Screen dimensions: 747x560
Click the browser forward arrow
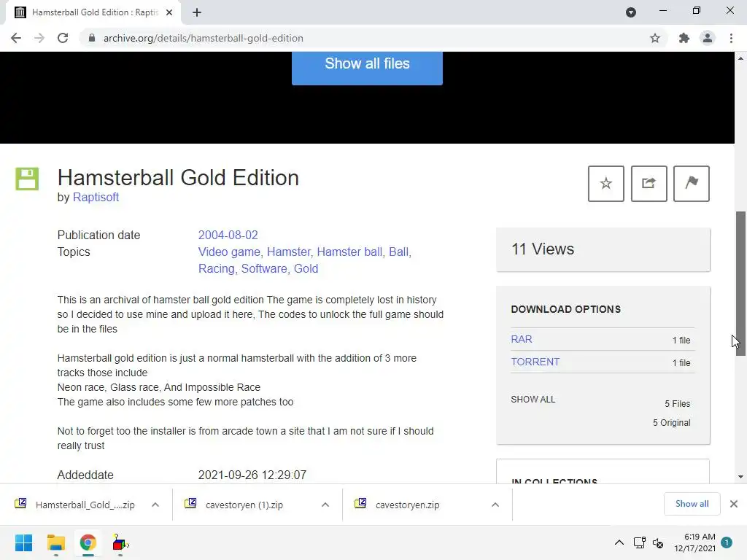coord(39,38)
